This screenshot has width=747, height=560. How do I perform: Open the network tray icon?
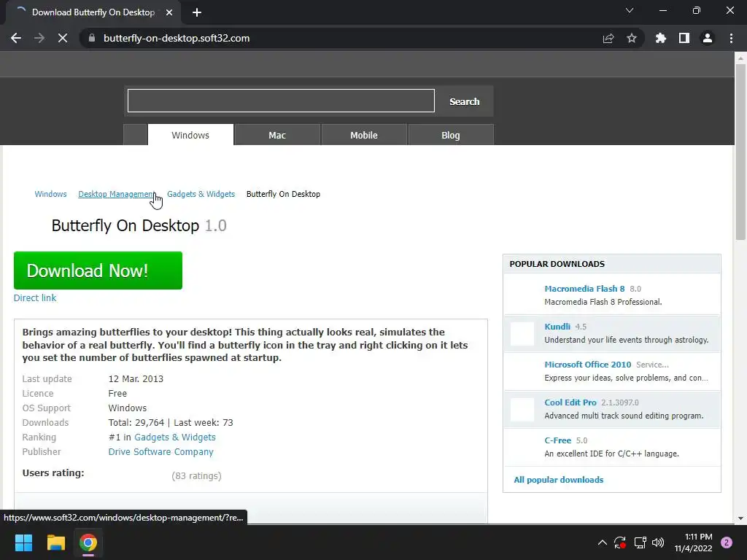point(640,542)
